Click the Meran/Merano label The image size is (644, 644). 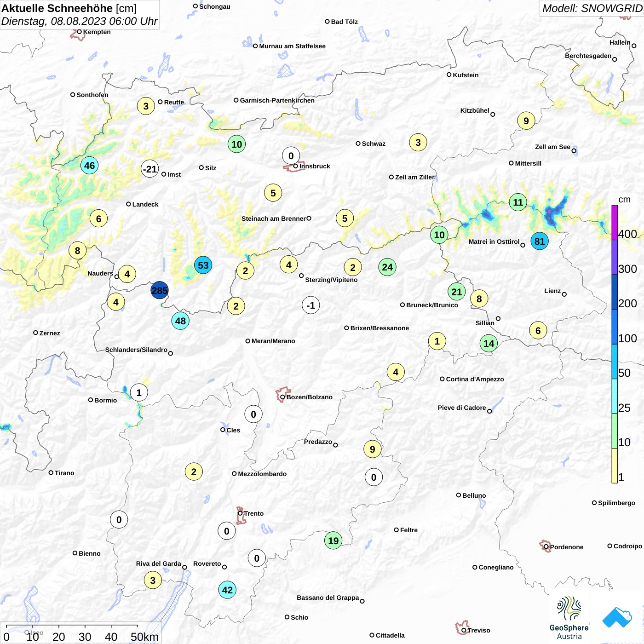tap(273, 341)
